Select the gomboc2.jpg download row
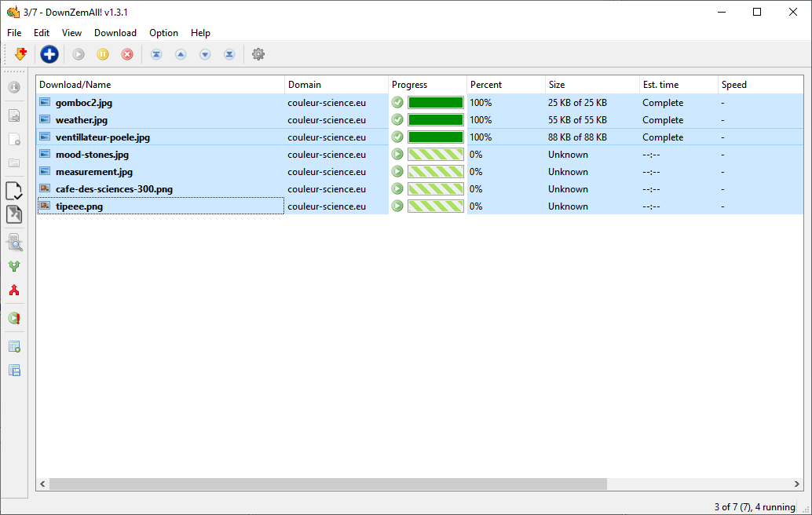 [420, 103]
